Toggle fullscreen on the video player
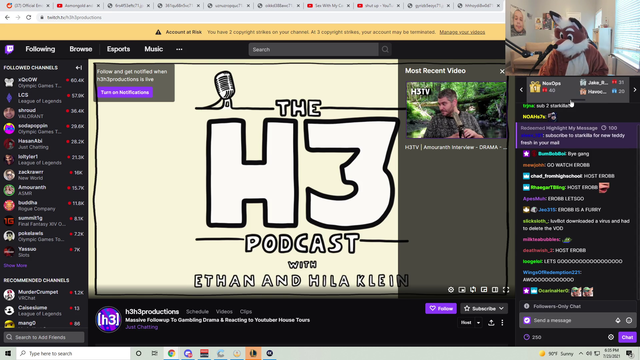 coord(506,290)
